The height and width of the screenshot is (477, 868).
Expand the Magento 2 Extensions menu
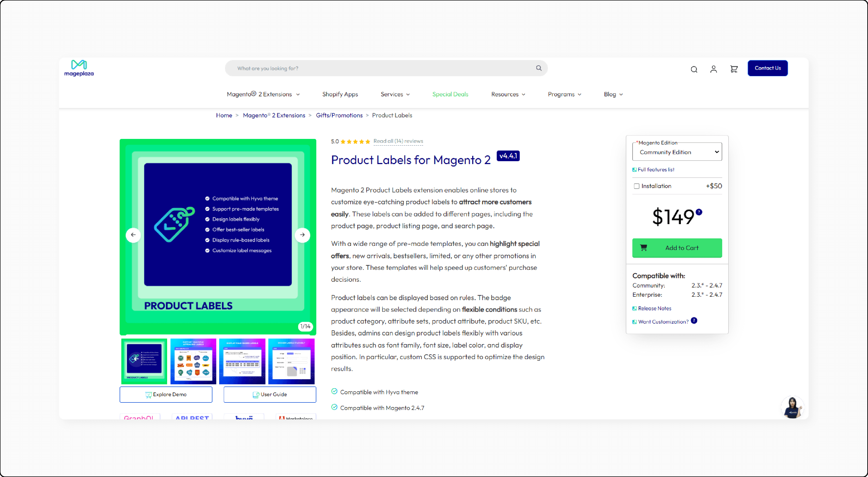pos(263,94)
